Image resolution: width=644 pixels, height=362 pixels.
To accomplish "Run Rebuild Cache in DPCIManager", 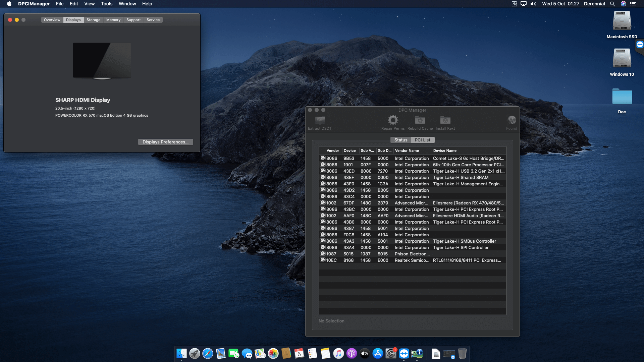I will click(x=420, y=120).
